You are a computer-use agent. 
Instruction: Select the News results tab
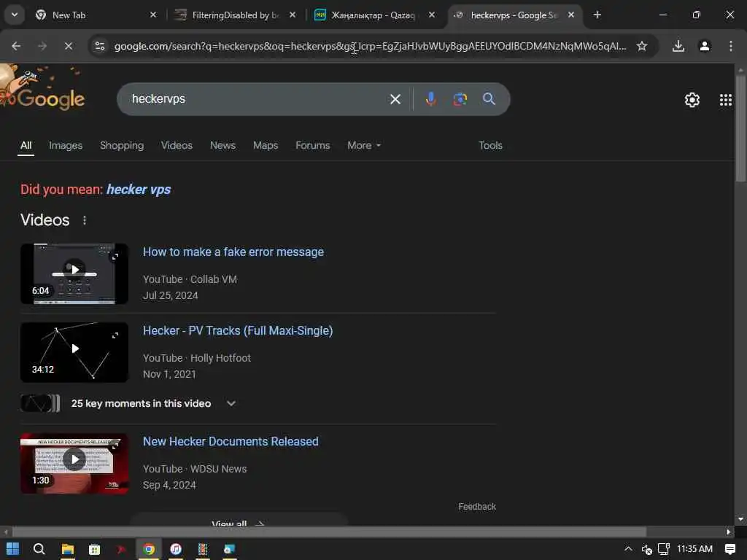[x=223, y=145]
